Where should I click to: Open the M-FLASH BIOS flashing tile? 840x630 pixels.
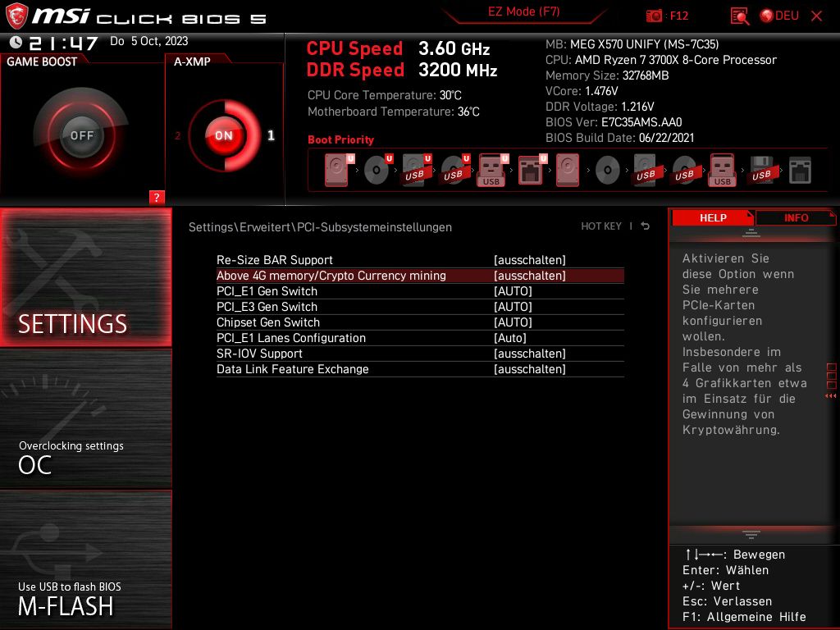click(x=85, y=559)
